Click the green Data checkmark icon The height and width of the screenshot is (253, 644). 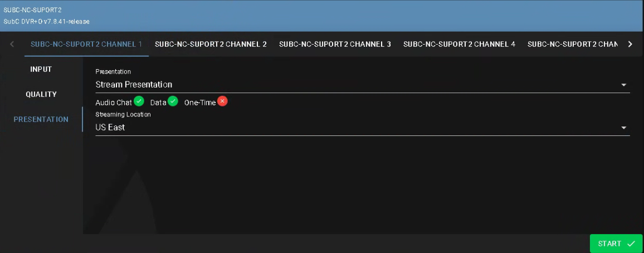173,101
